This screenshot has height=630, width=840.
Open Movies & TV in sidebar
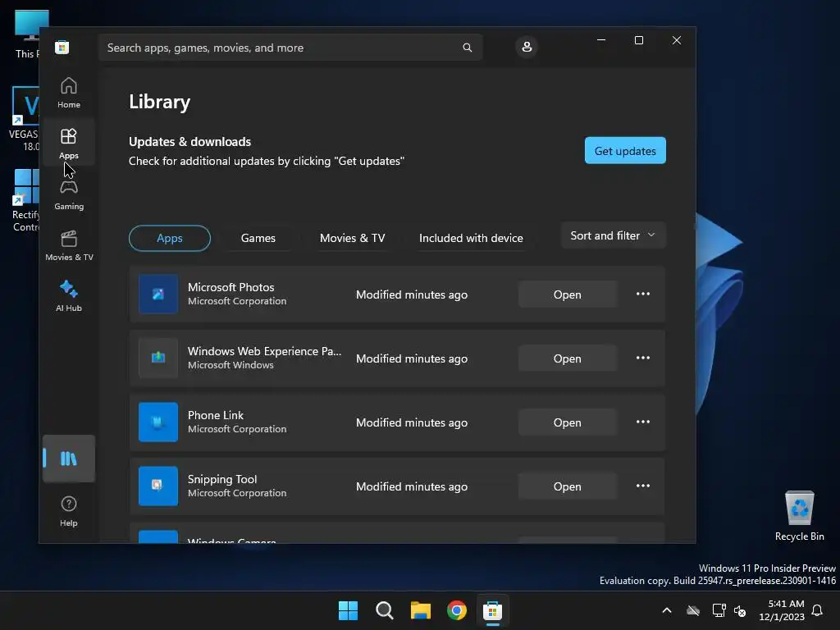pos(69,245)
